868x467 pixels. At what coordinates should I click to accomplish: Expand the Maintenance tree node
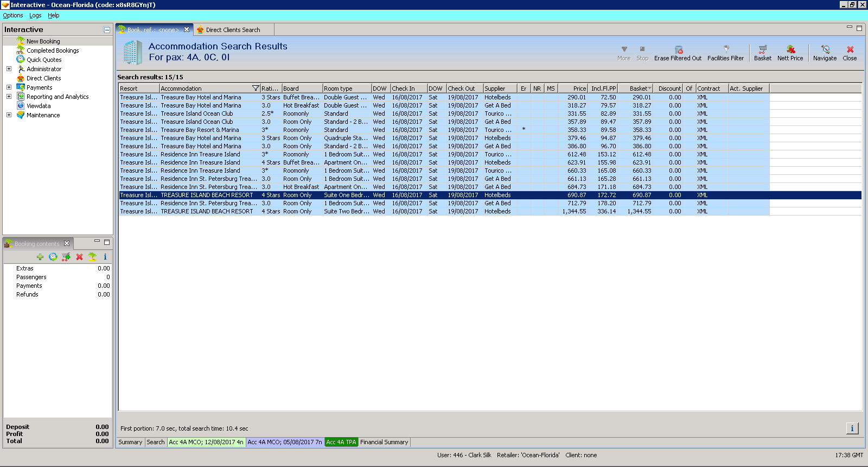coord(9,115)
